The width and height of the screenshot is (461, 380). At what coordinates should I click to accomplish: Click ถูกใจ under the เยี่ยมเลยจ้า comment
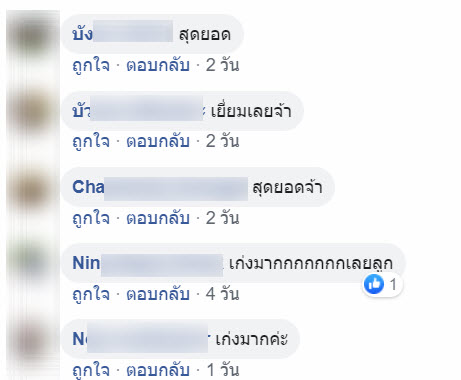pyautogui.click(x=91, y=141)
